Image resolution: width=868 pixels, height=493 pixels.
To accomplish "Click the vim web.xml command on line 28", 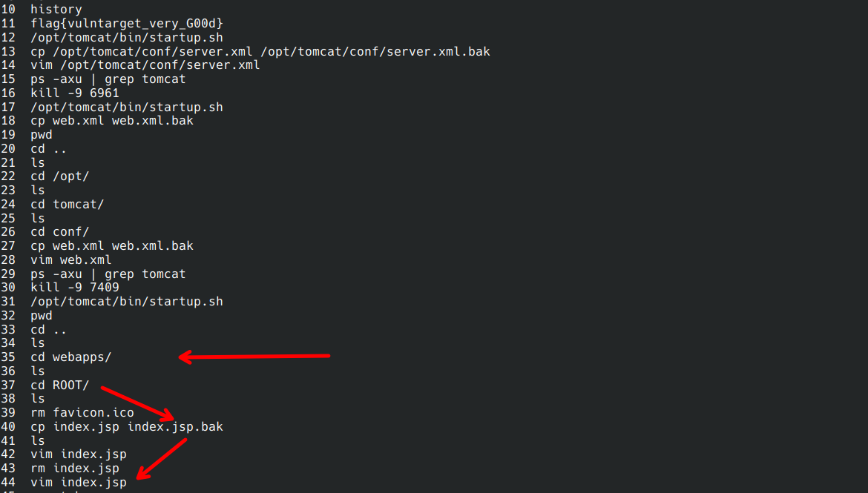I will click(x=71, y=259).
